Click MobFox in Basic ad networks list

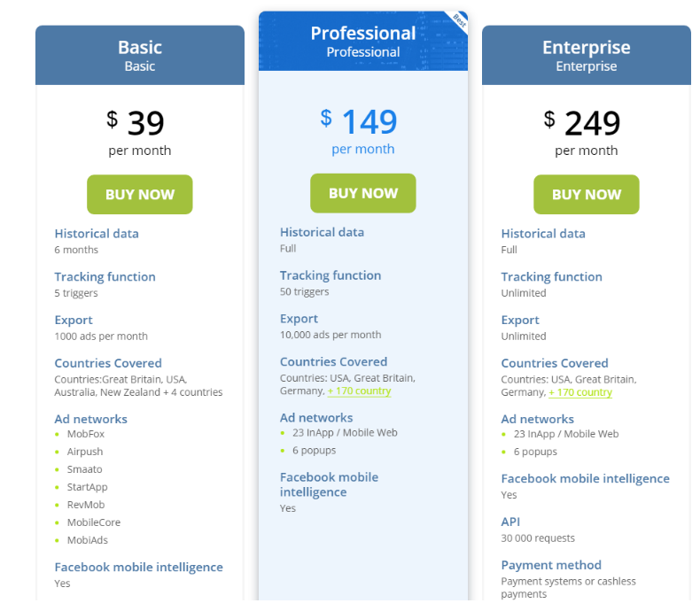click(86, 434)
